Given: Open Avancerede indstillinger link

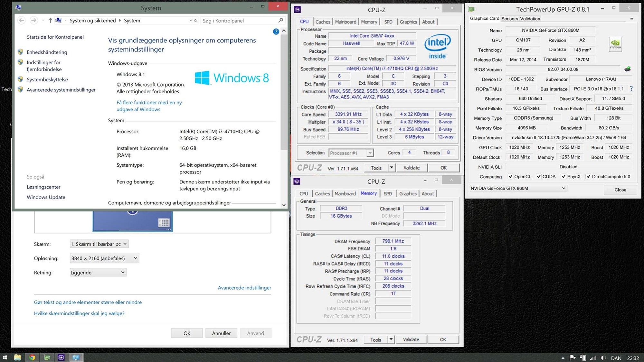Looking at the screenshot, I should coord(244,287).
